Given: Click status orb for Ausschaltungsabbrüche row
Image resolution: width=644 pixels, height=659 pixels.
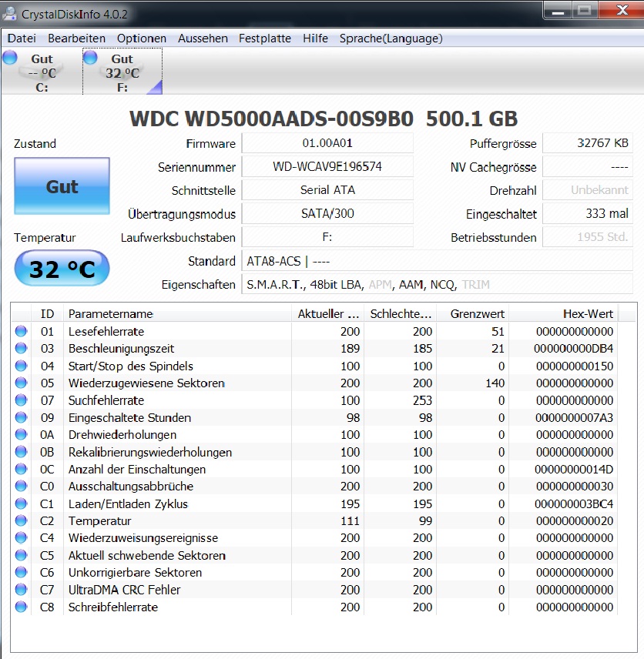Looking at the screenshot, I should click(21, 487).
